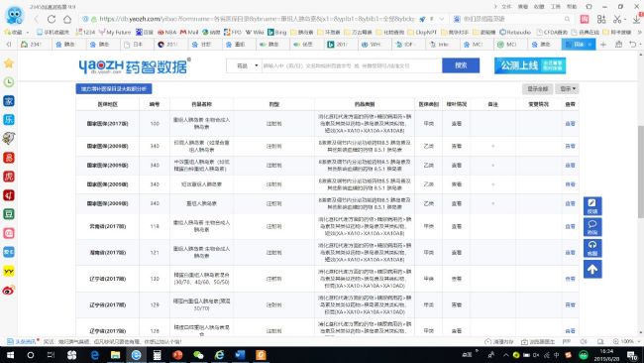The height and width of the screenshot is (363, 644).
Task: Open the NBA bookmark
Action: [166, 32]
